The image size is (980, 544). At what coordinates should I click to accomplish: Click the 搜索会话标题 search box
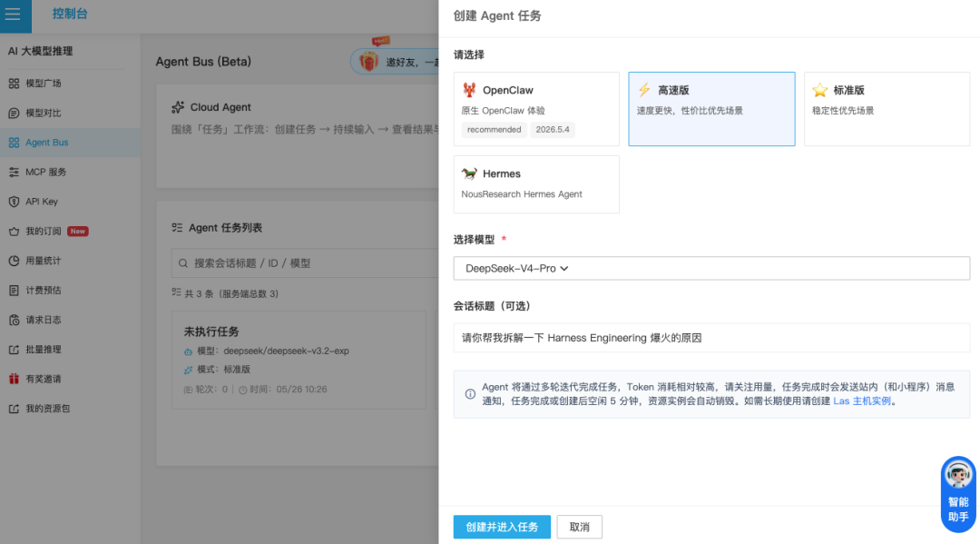pos(305,263)
